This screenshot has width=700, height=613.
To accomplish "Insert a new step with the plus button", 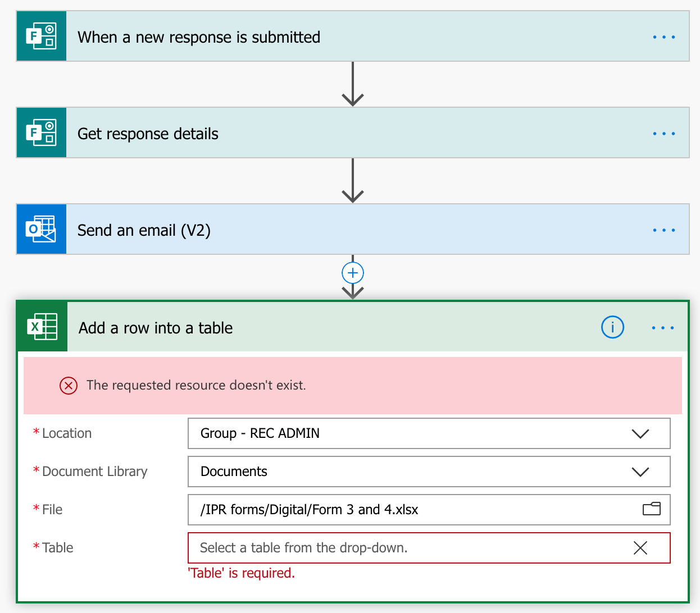I will [353, 273].
